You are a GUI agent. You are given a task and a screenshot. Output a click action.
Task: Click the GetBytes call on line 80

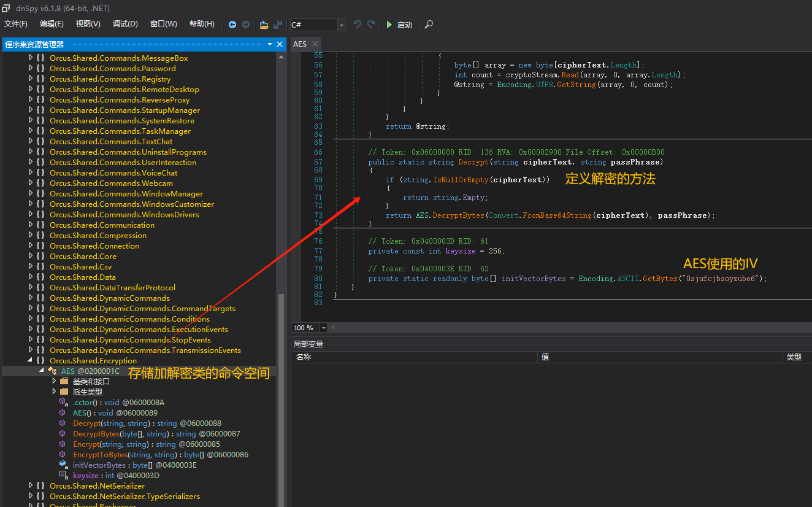tap(661, 279)
